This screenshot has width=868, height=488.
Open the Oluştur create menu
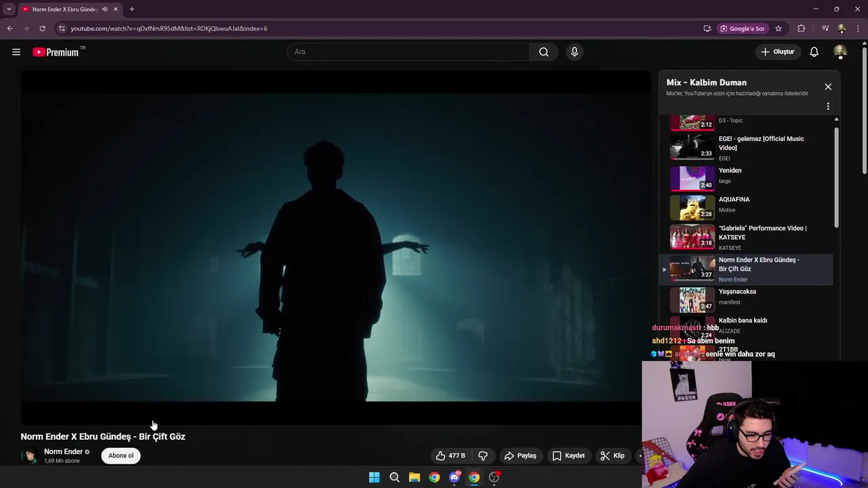click(x=778, y=52)
